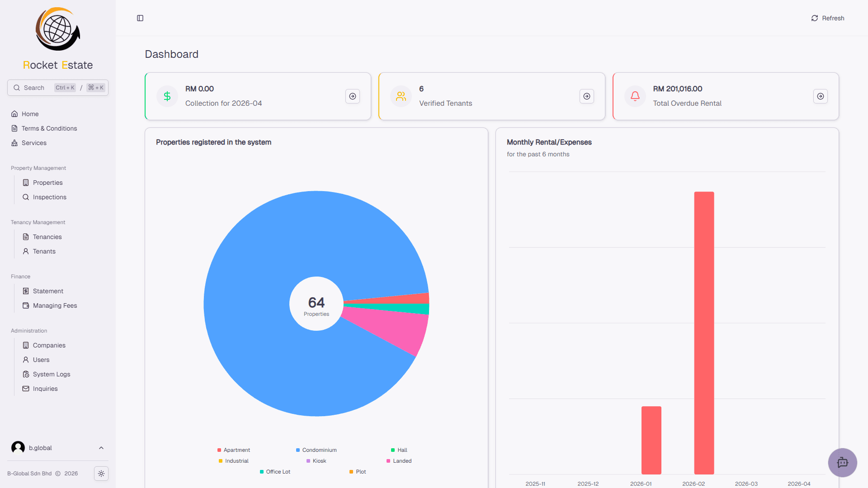The width and height of the screenshot is (868, 488).
Task: Open the Collection card arrow icon
Action: point(353,96)
